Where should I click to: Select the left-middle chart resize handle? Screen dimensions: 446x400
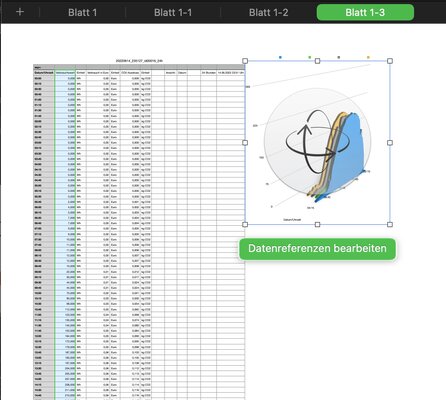[245, 142]
